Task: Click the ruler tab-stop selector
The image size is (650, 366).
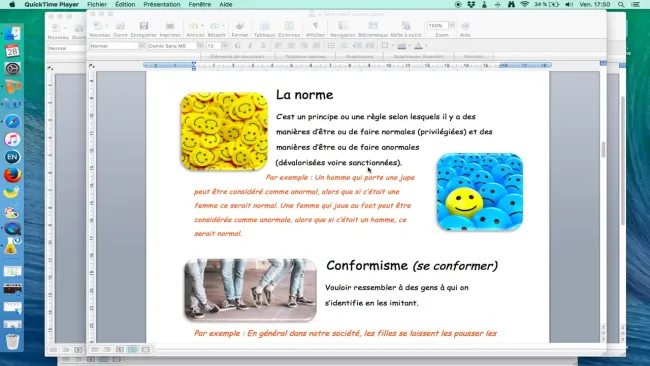Action: point(92,65)
